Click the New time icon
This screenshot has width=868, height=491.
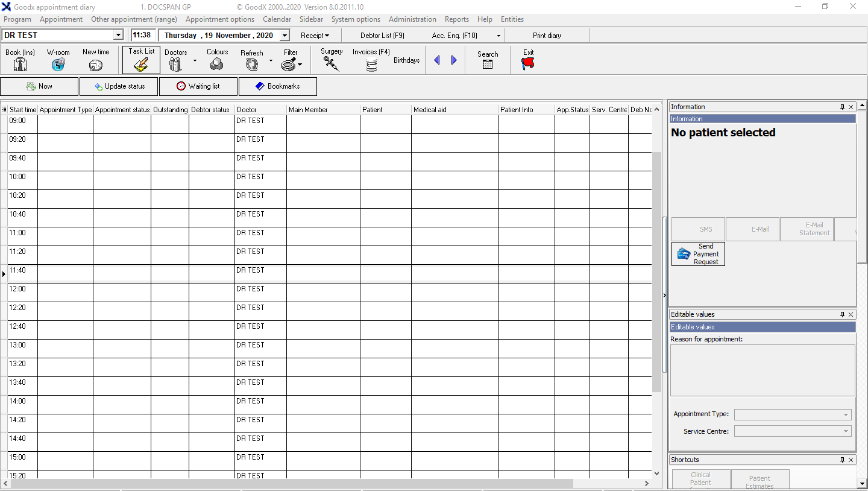click(96, 65)
